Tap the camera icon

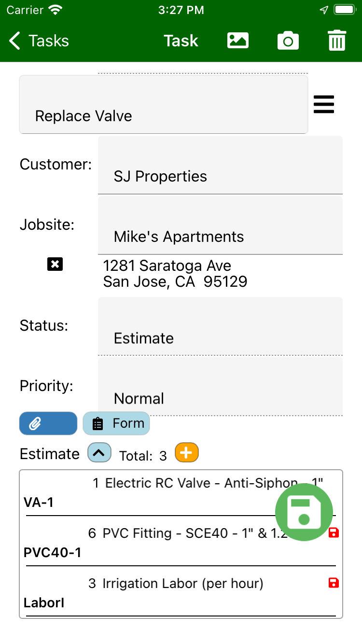(288, 41)
